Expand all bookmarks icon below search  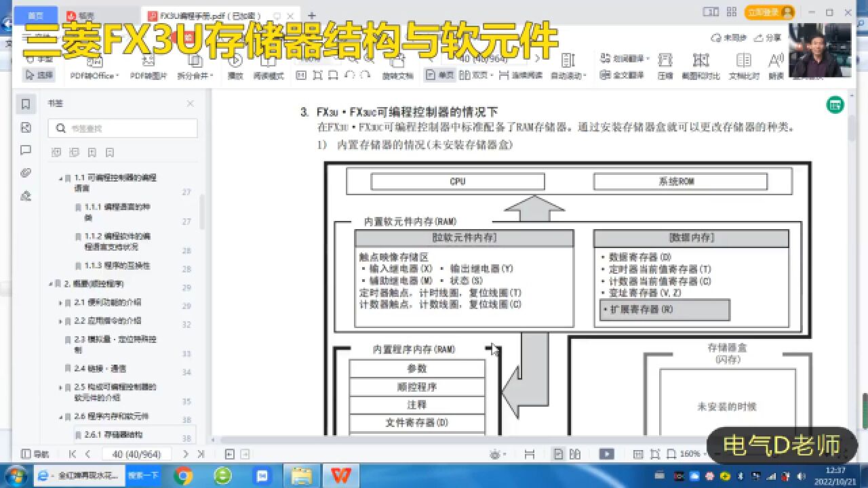click(x=57, y=152)
